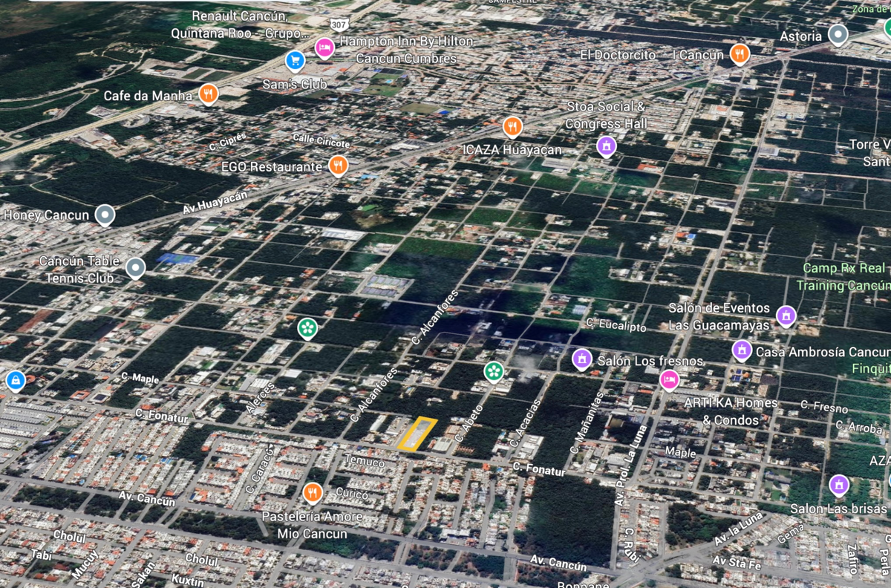The width and height of the screenshot is (891, 588).
Task: Open the Pastelería Amore Mio restaurant pin
Action: pyautogui.click(x=313, y=492)
